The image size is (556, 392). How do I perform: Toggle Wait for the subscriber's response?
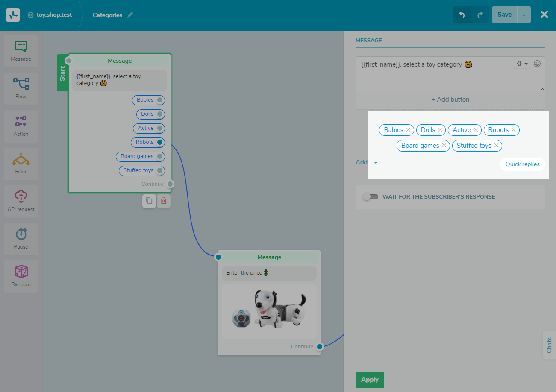tap(370, 197)
